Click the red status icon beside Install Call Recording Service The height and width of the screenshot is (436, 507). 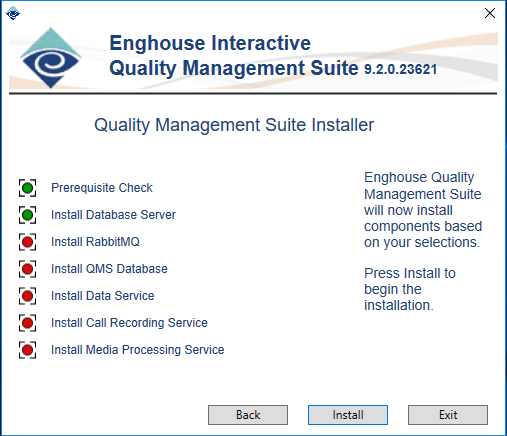(27, 323)
